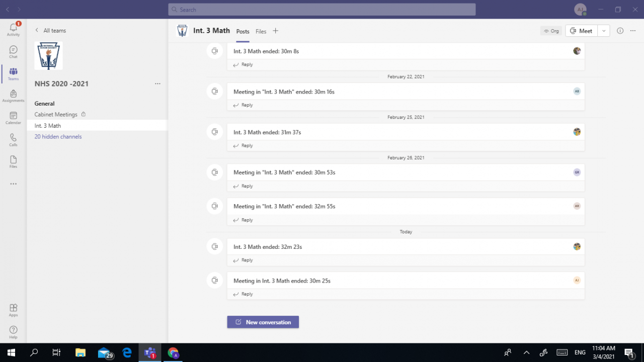Open the Windows Start menu

coord(11,352)
